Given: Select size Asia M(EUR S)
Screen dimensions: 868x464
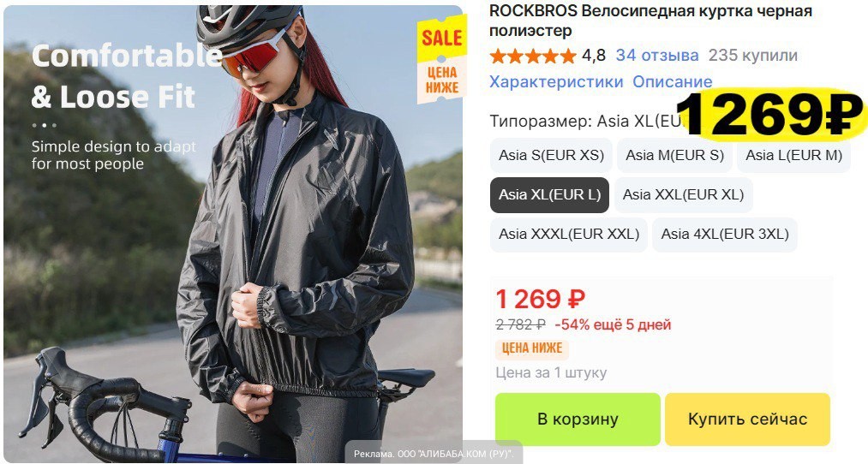Looking at the screenshot, I should pos(675,156).
